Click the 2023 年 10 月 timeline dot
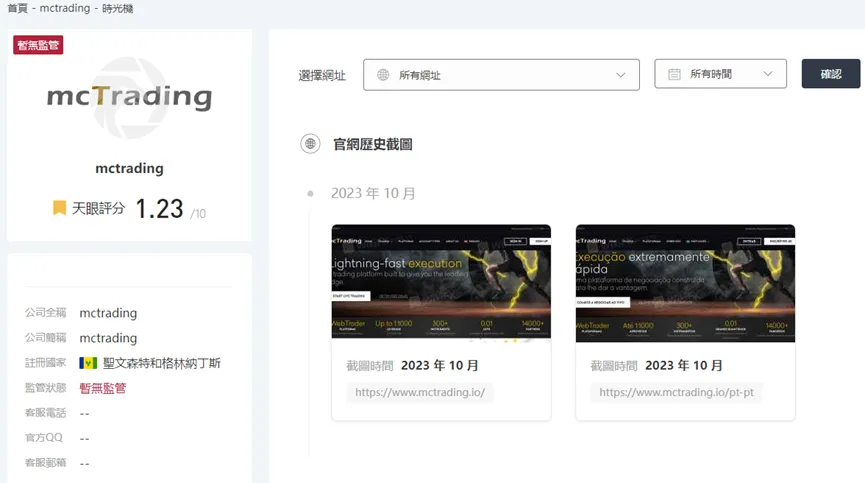This screenshot has width=865, height=483. pyautogui.click(x=310, y=194)
